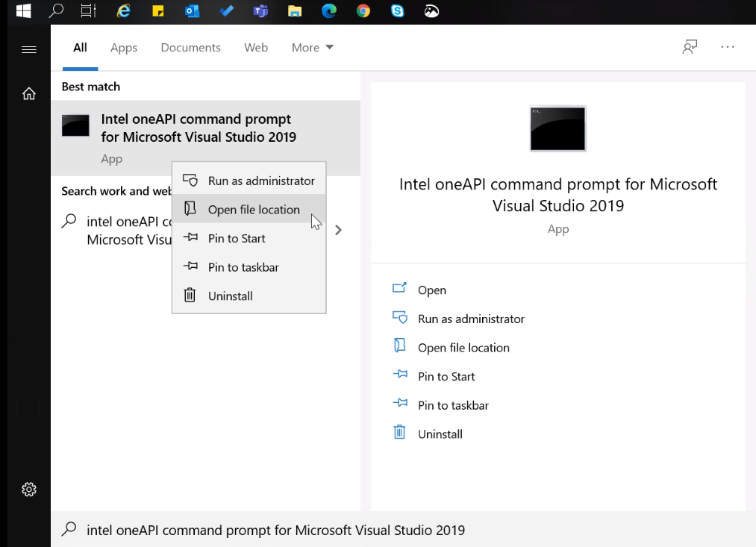This screenshot has width=756, height=547.
Task: Open search settings gear in the sidebar
Action: 29,490
